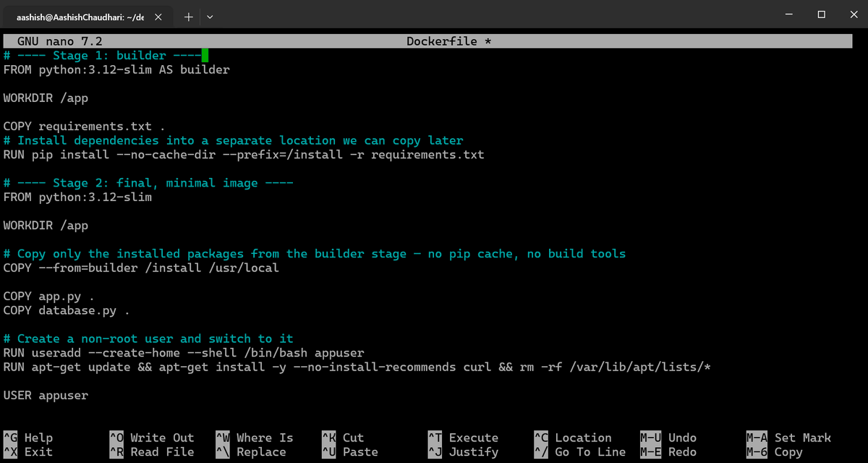868x463 pixels.
Task: Click the USER appuser line
Action: (x=46, y=396)
